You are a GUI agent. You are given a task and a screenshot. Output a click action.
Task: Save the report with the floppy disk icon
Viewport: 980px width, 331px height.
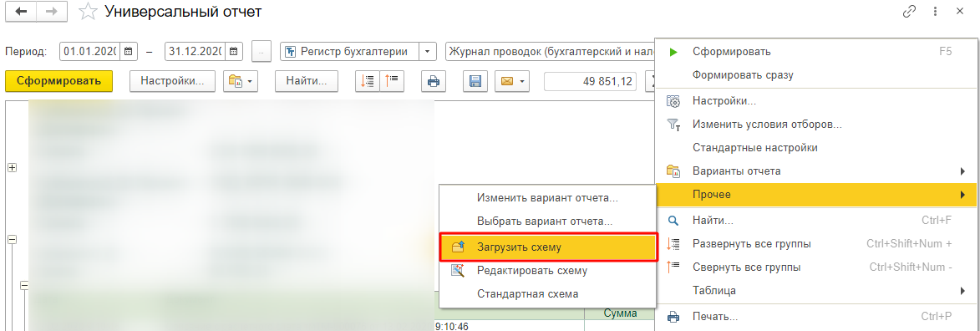point(475,81)
